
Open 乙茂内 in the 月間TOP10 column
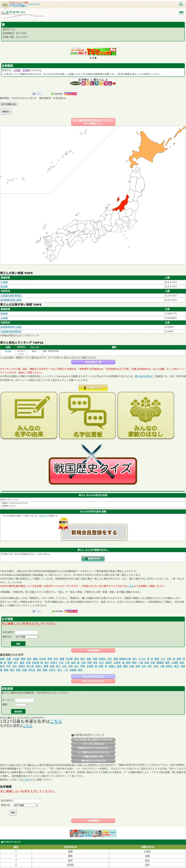pyautogui.click(x=147, y=852)
